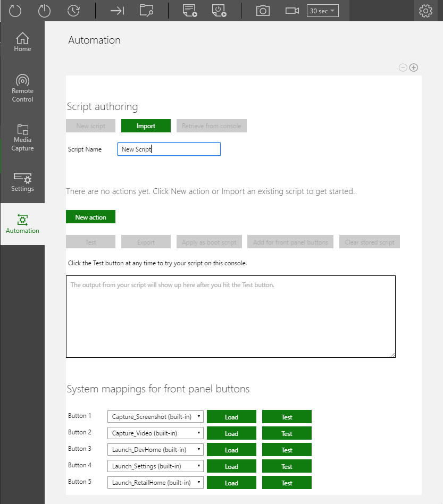443x504 pixels.
Task: Click the green Import button
Action: click(x=146, y=126)
